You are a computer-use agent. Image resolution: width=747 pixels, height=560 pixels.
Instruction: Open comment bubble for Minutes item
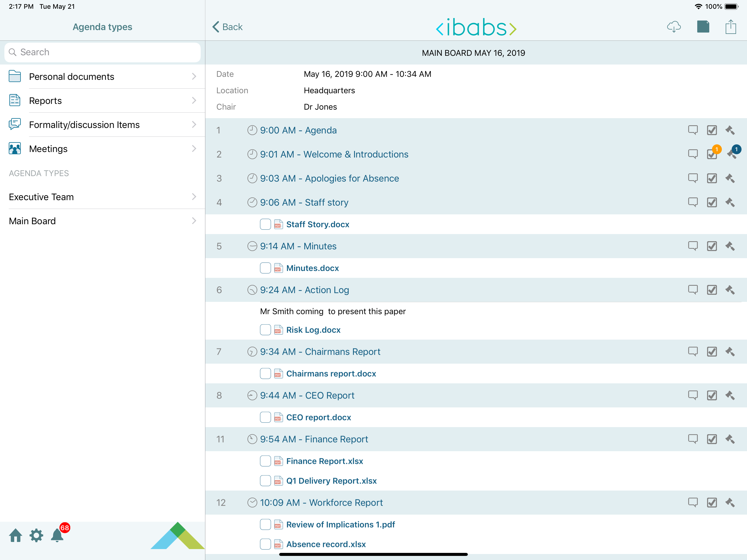coord(693,246)
